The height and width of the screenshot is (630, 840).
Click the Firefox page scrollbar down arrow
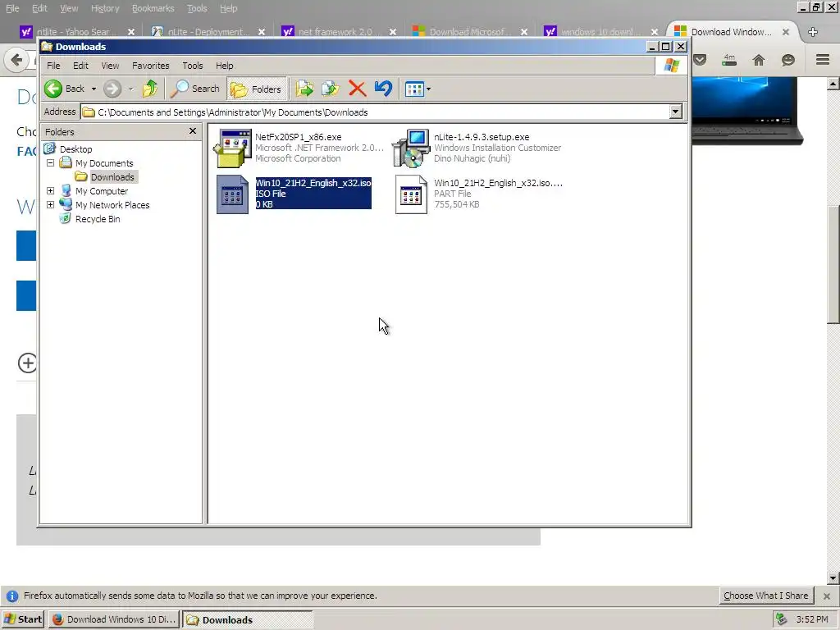833,578
